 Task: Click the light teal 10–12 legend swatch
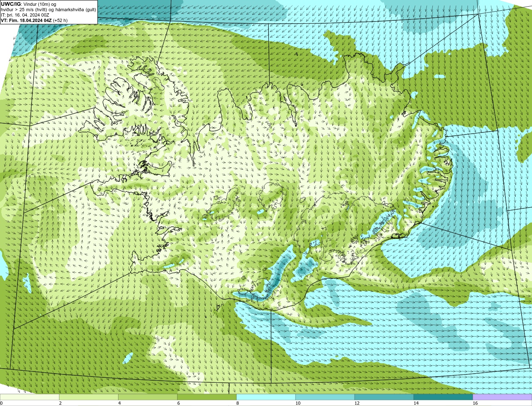coord(325,397)
